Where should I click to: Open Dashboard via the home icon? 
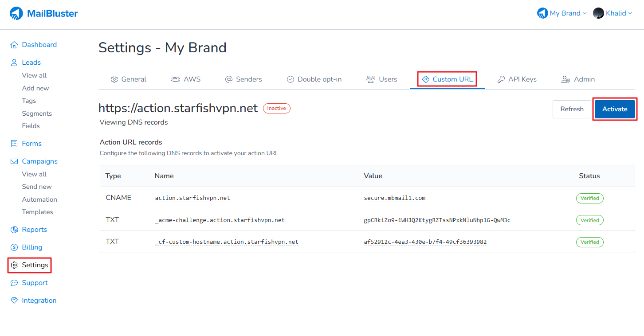(x=14, y=45)
